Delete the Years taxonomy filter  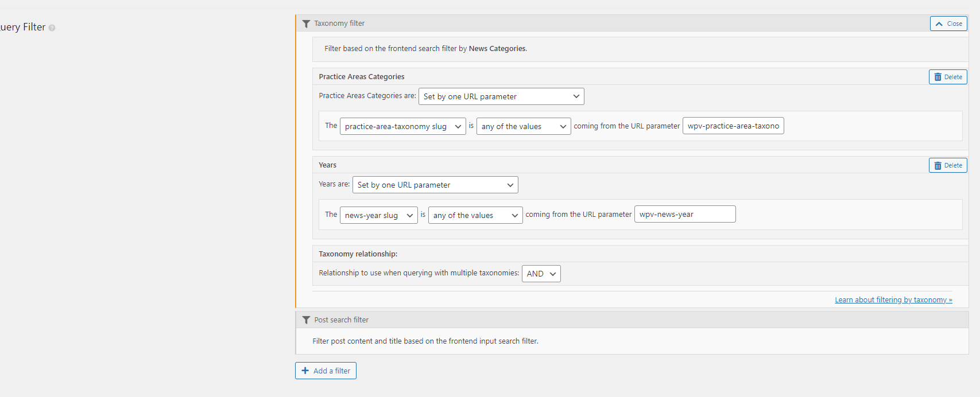point(948,165)
